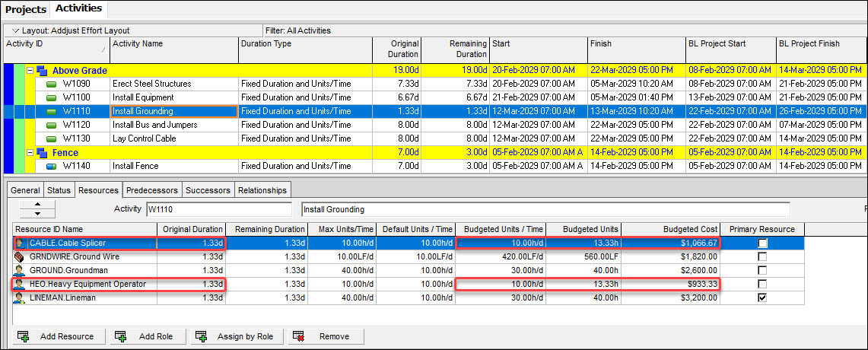The width and height of the screenshot is (868, 350).
Task: Click the Ground Wire material icon
Action: (x=20, y=257)
